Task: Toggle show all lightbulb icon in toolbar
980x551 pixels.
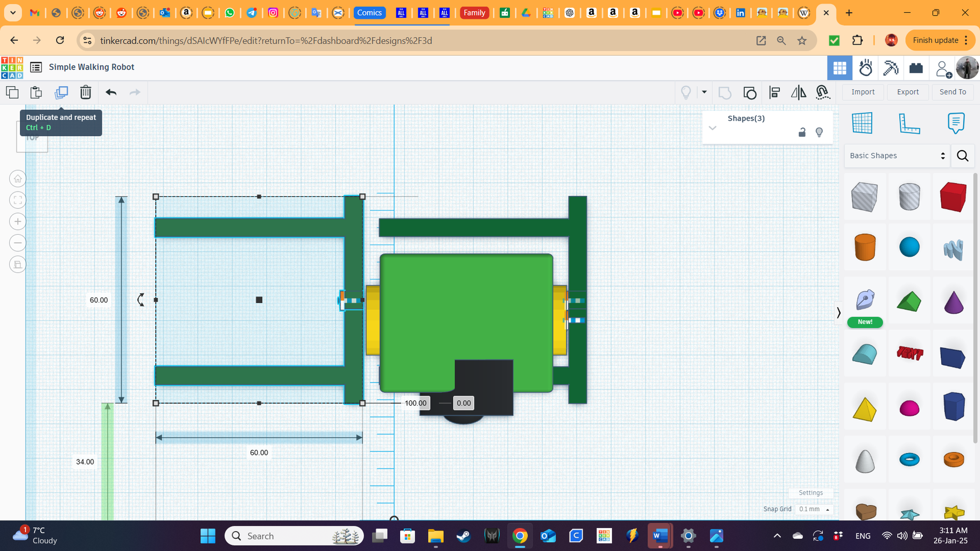Action: click(x=686, y=93)
